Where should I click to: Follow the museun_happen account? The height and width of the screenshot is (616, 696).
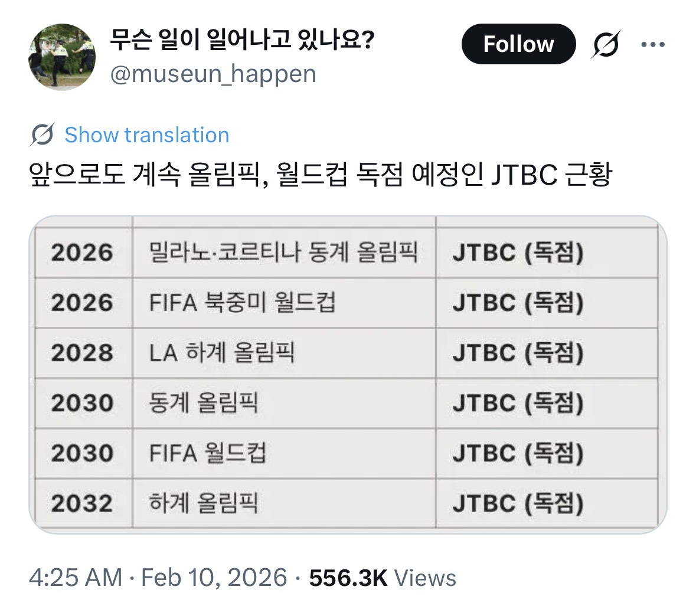coord(518,44)
